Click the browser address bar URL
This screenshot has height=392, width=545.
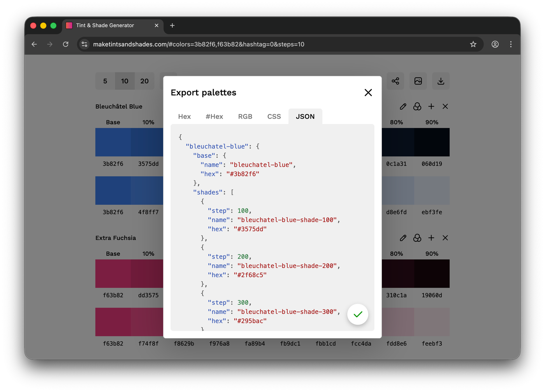tap(199, 44)
